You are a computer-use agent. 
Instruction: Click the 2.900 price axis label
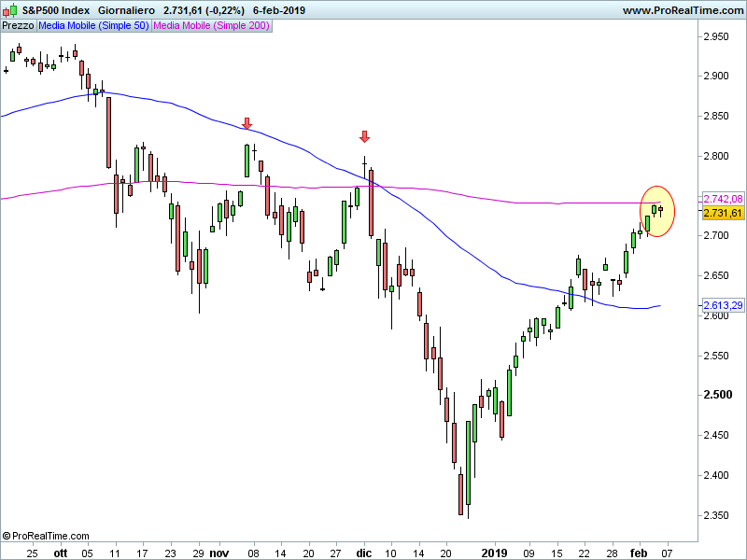coord(716,77)
